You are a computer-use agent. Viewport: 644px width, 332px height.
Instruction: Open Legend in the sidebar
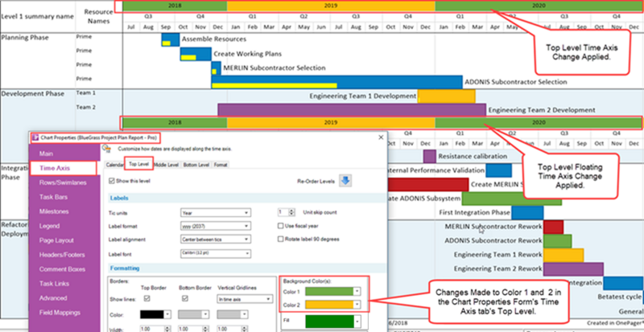(49, 226)
